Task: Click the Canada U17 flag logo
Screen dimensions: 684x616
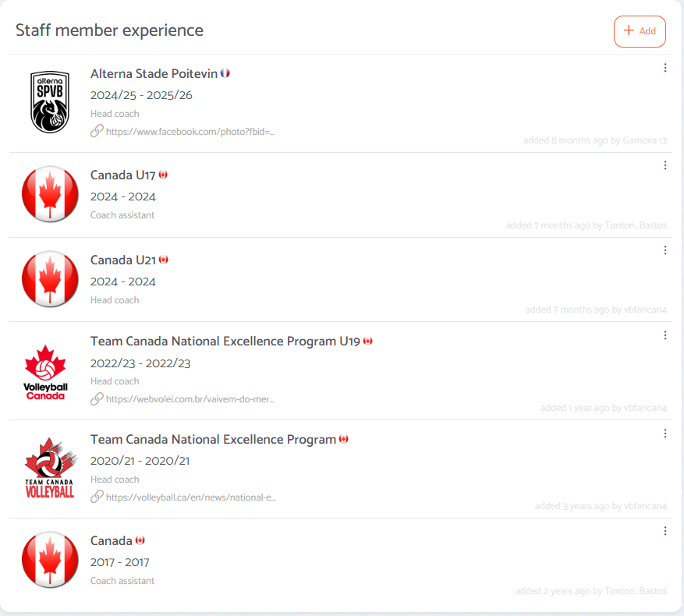Action: click(50, 194)
